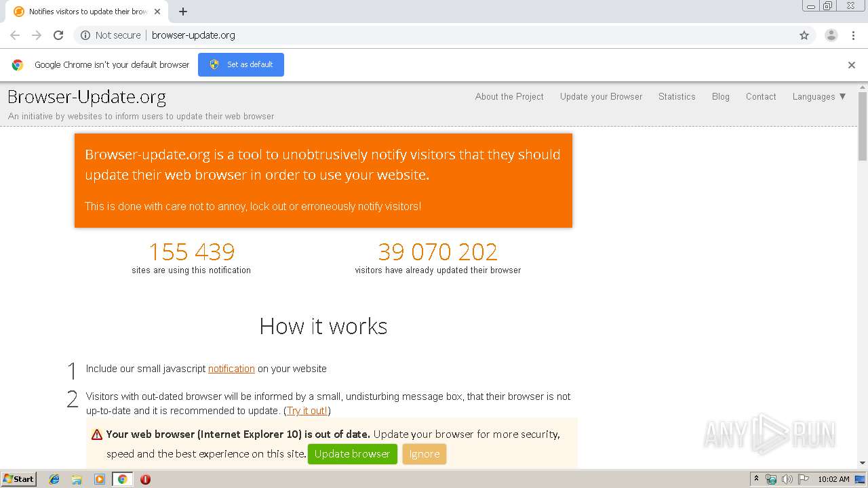Click the scrollbar up arrow

point(863,87)
